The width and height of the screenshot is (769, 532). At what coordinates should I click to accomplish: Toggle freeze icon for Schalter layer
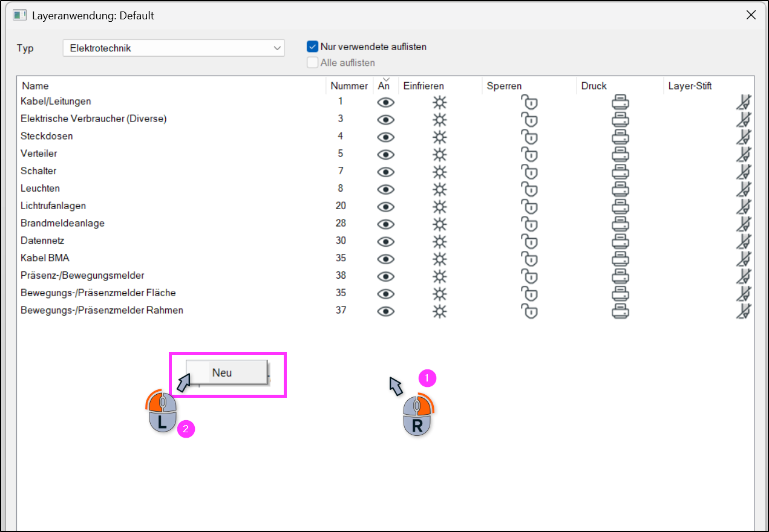click(439, 172)
